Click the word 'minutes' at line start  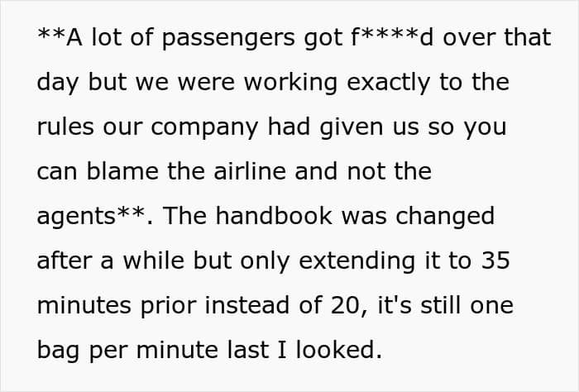[x=84, y=306]
